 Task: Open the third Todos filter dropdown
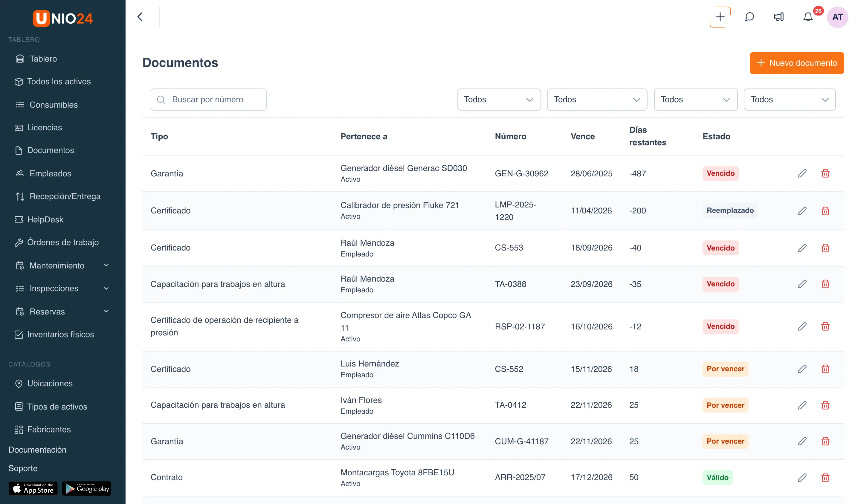pyautogui.click(x=696, y=100)
